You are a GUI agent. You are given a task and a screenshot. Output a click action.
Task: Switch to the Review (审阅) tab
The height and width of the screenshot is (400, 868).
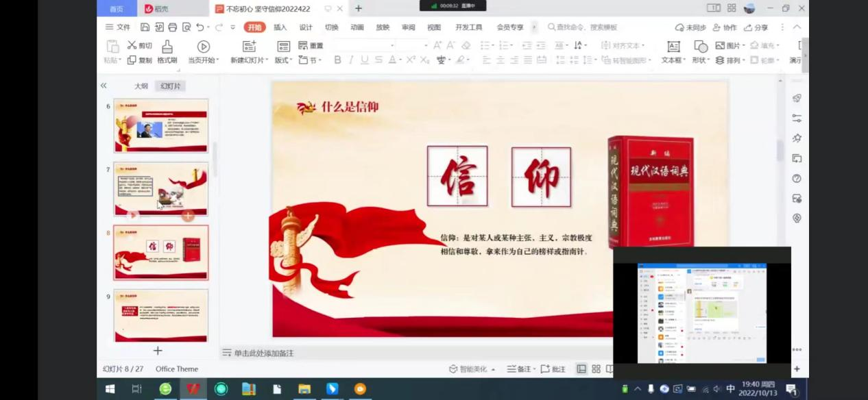pos(408,27)
